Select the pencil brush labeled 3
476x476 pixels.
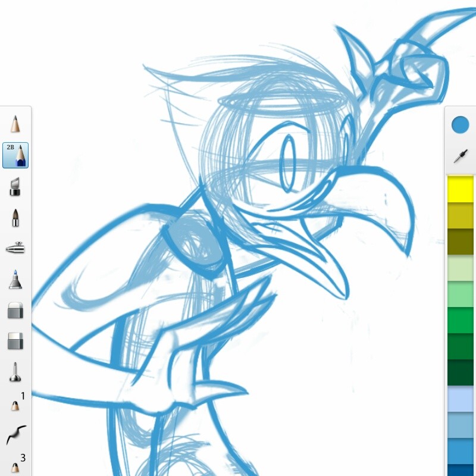point(18,464)
